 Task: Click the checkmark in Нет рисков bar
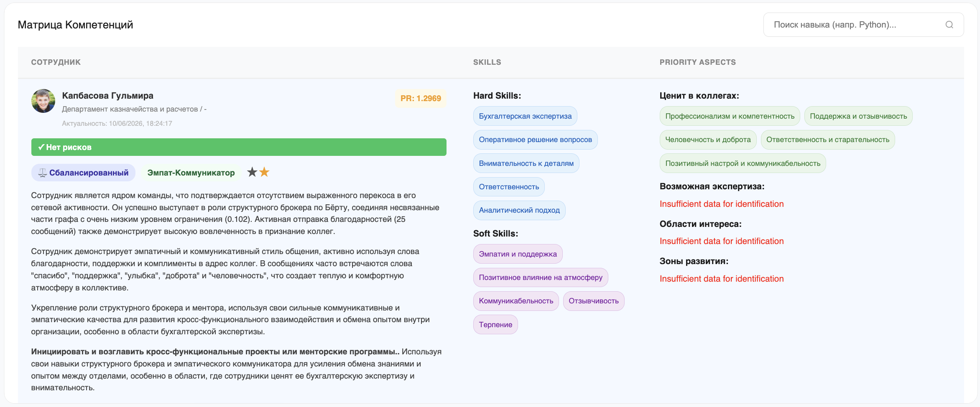pyautogui.click(x=41, y=147)
